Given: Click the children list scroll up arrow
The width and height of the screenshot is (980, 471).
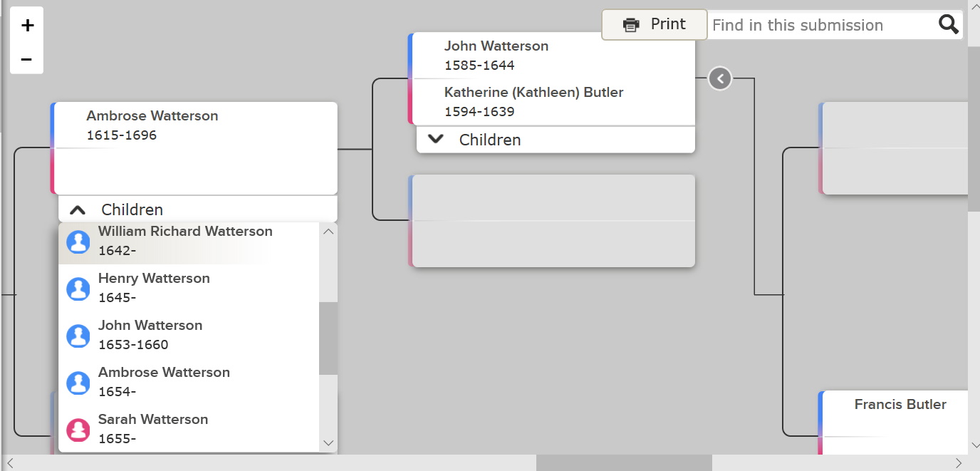Looking at the screenshot, I should point(328,232).
